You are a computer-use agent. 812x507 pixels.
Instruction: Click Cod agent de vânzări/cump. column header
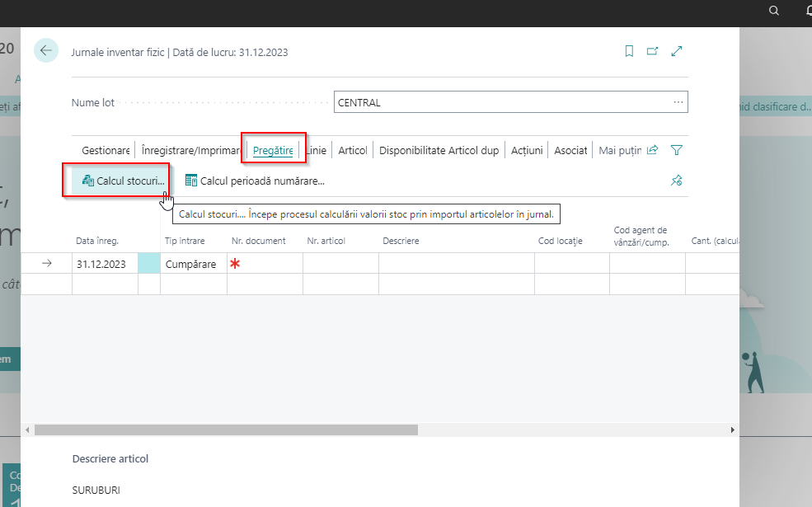(641, 236)
